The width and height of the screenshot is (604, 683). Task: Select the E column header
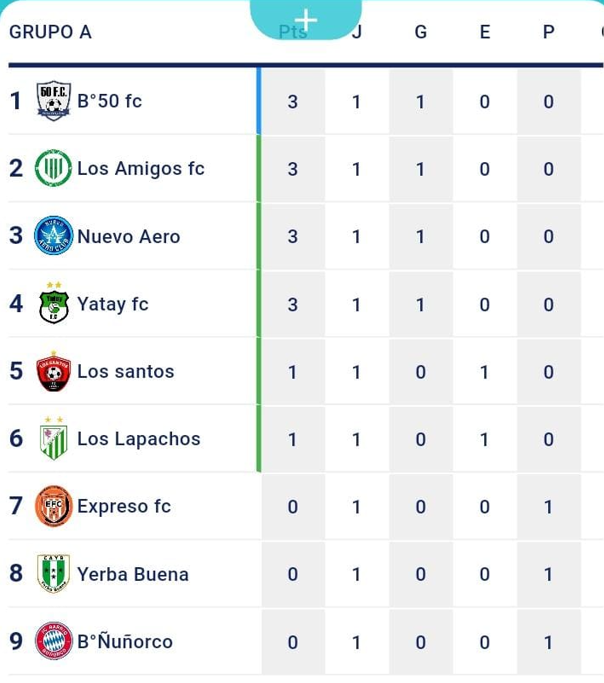(x=485, y=32)
